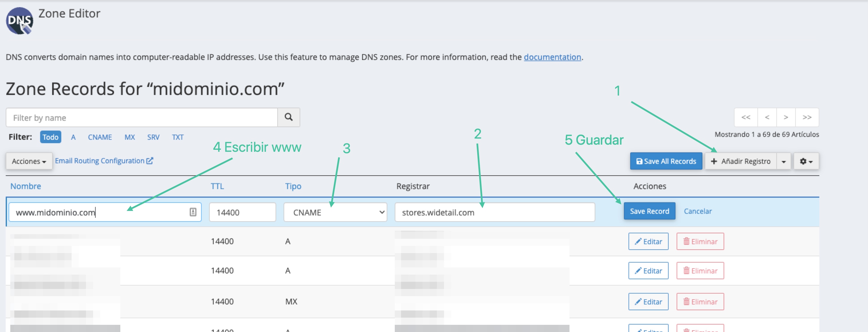
Task: Click the DNS Zone Editor logo
Action: click(x=19, y=21)
